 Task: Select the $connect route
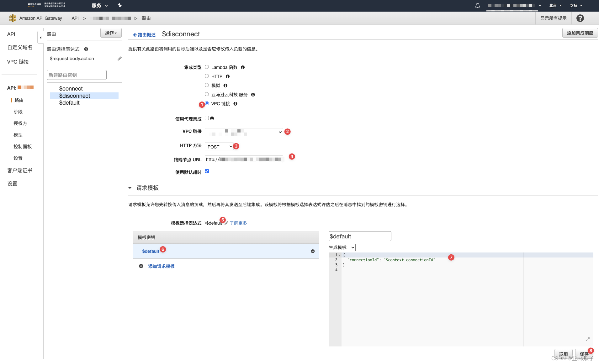71,89
